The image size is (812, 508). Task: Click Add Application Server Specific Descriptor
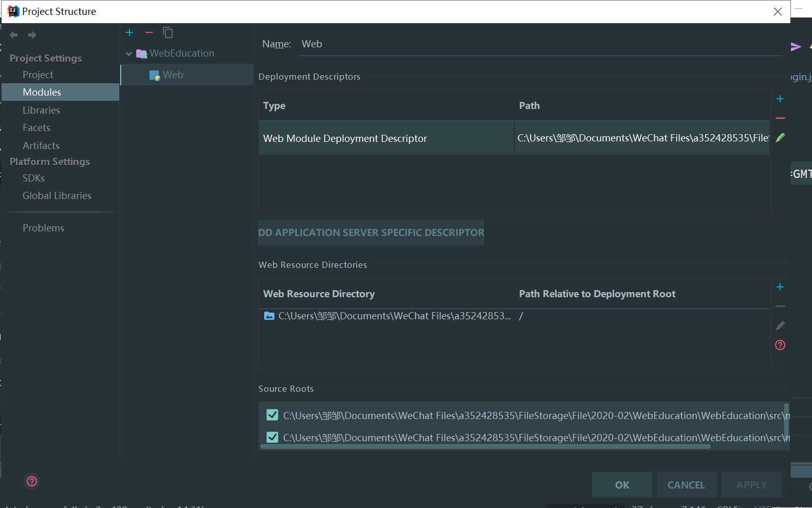[x=371, y=232]
